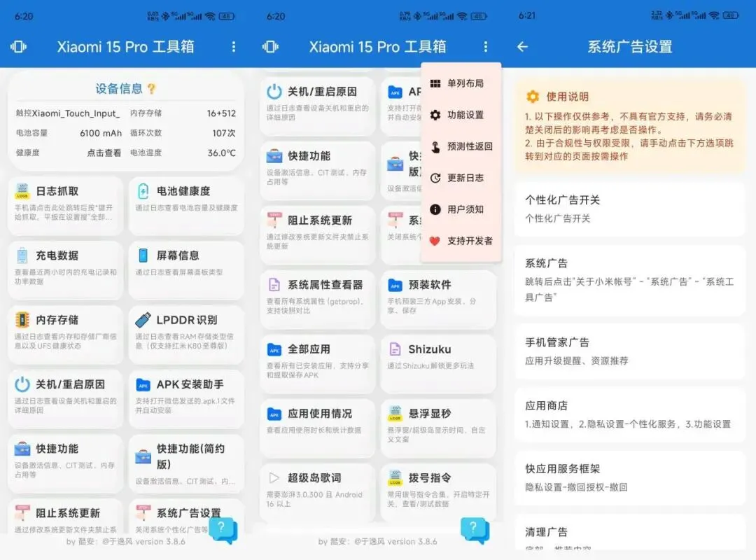The image size is (756, 560).
Task: Open the 应用商店 setting row
Action: click(630, 414)
